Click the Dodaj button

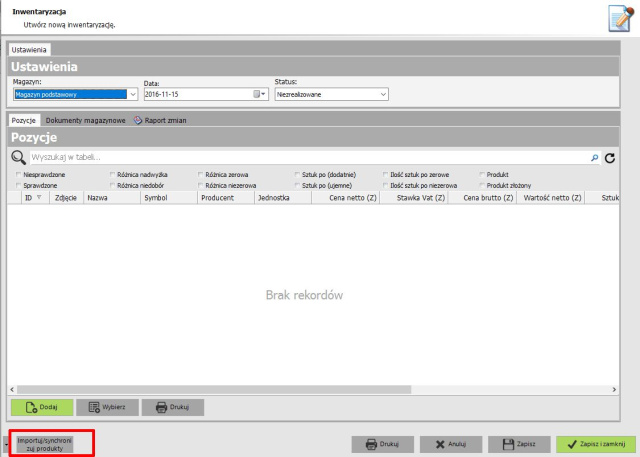coord(42,407)
